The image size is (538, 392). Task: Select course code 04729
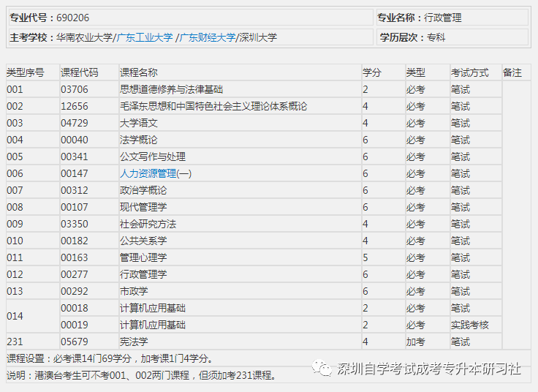pyautogui.click(x=75, y=123)
